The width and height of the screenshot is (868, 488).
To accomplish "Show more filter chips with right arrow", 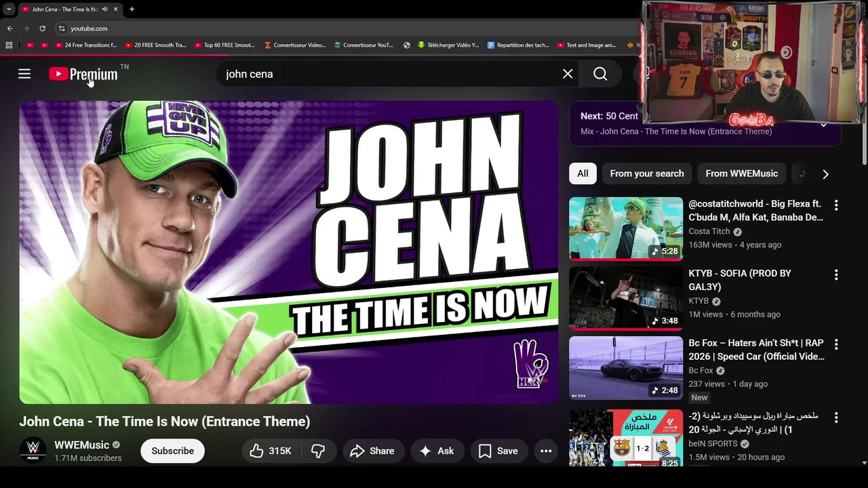I will pos(825,174).
